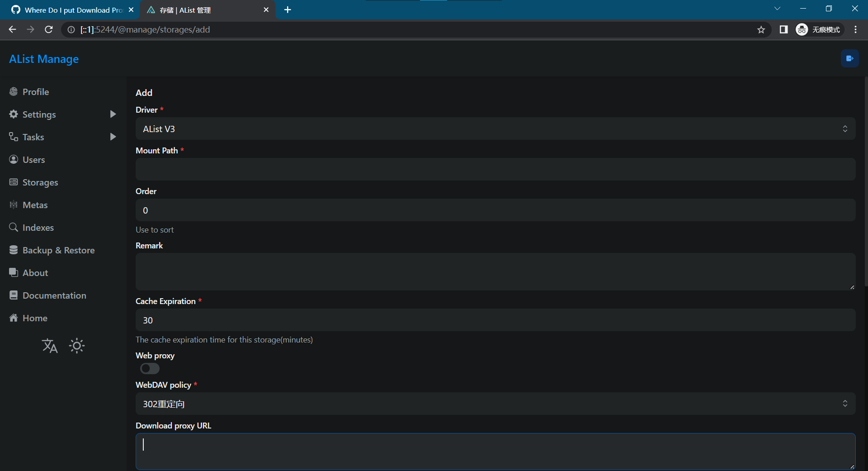Click into the Remark text area
868x471 pixels.
(495, 271)
